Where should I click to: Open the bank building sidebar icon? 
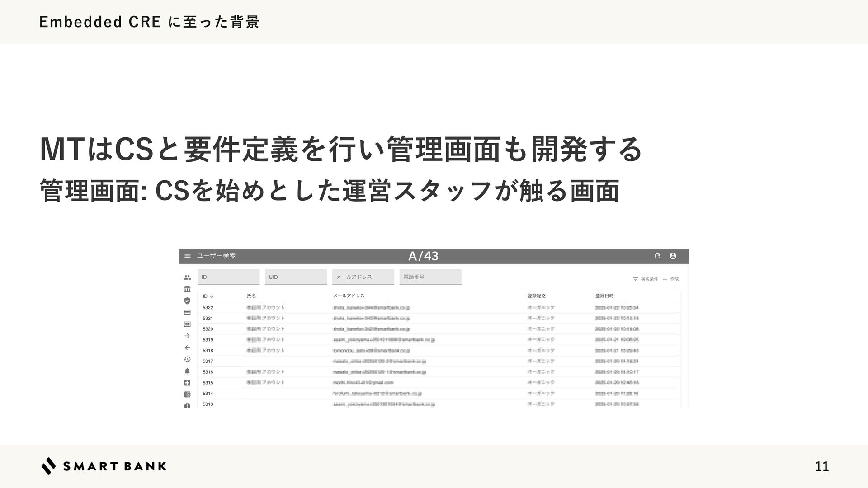tap(187, 289)
